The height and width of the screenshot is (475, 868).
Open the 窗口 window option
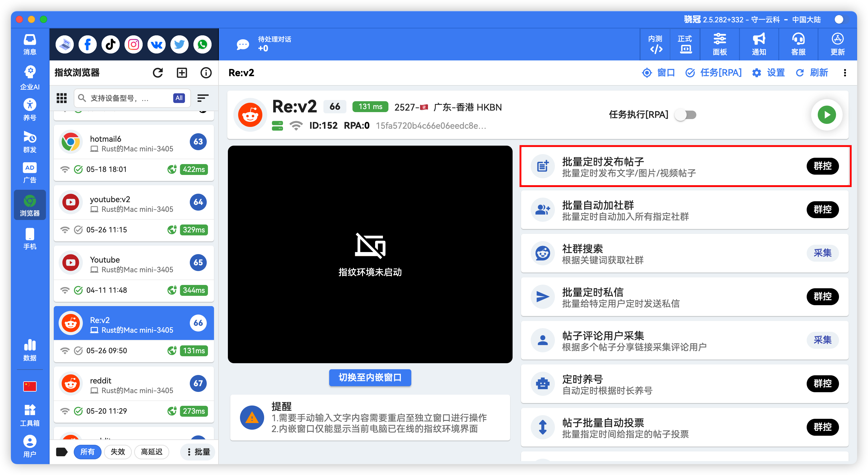click(658, 73)
